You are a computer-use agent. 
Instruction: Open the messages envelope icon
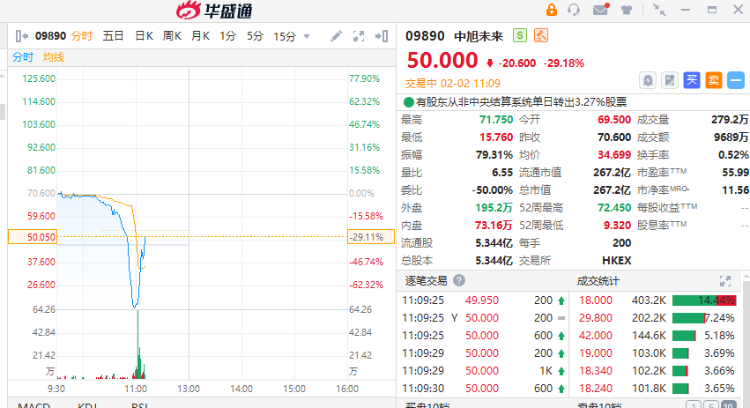[x=600, y=10]
